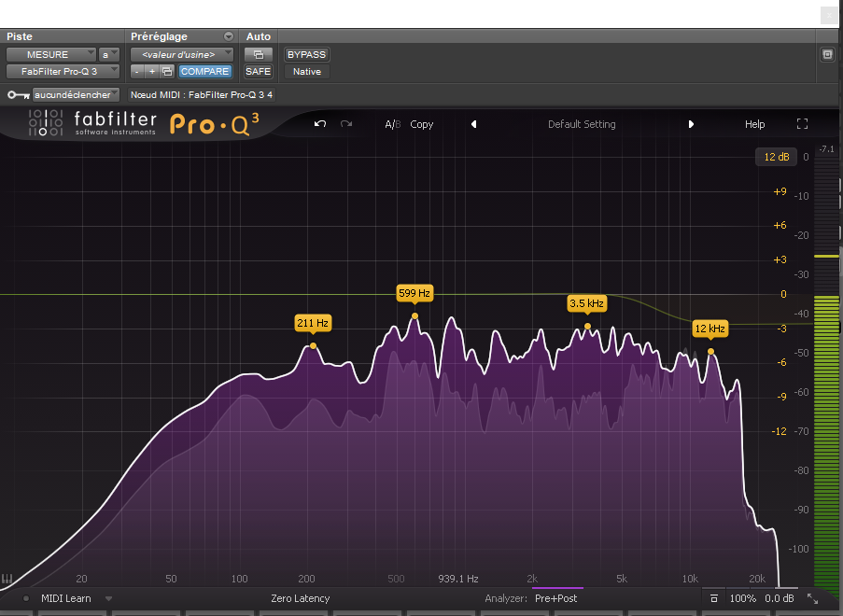The height and width of the screenshot is (616, 843).
Task: Toggle the BYPASS button
Action: [x=306, y=55]
